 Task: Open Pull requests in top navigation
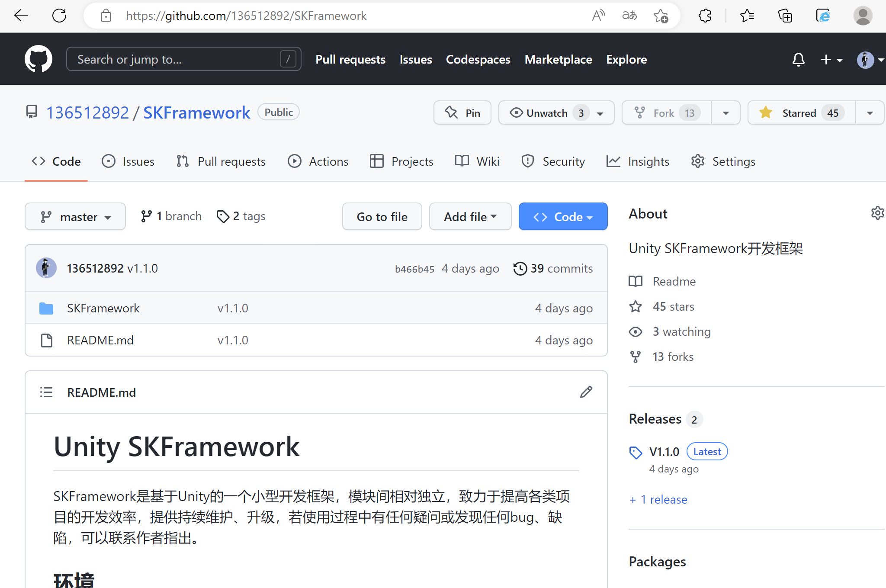pos(350,59)
